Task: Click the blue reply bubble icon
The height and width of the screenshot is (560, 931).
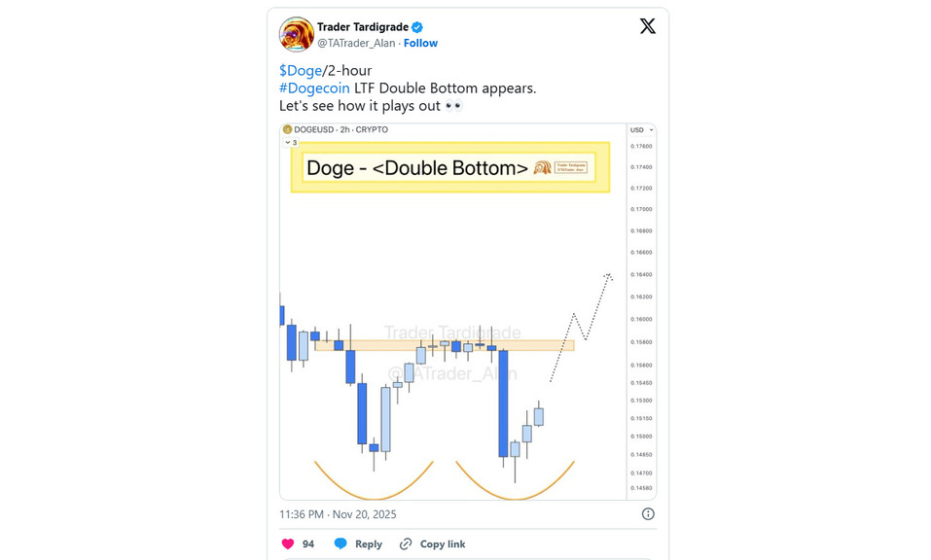Action: 340,543
